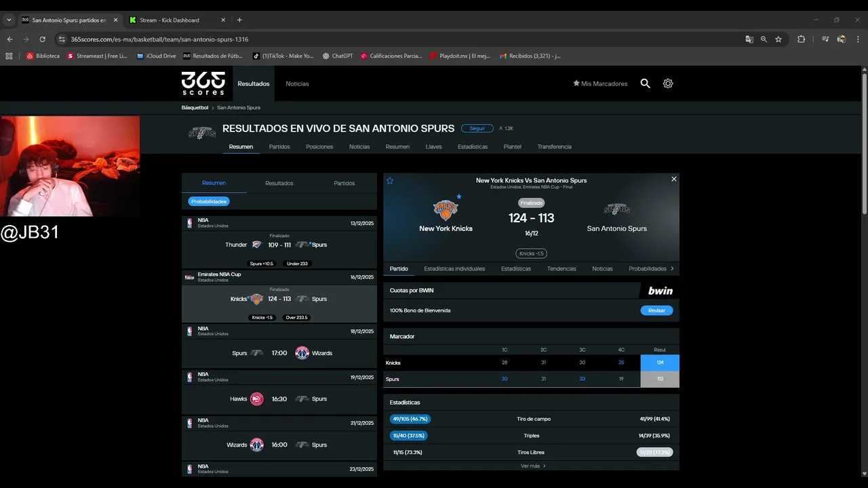Click Básquetbol breadcrumb link
The width and height of the screenshot is (868, 488).
[195, 107]
